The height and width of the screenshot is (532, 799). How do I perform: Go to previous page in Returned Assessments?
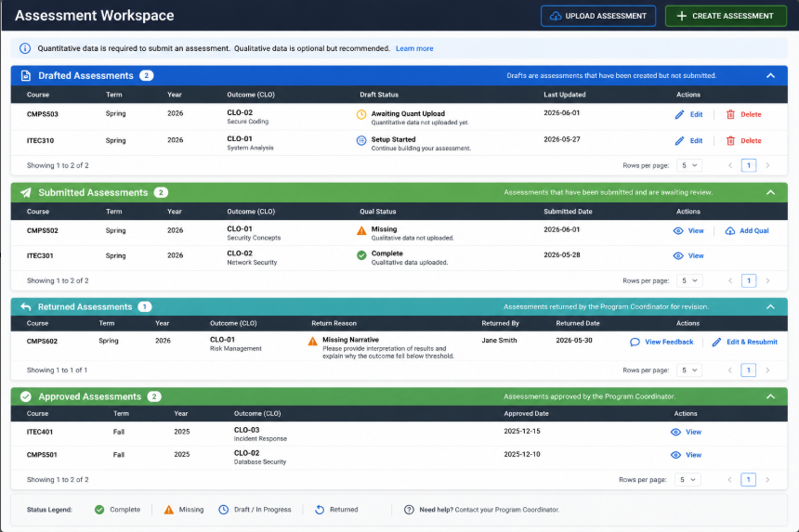pyautogui.click(x=730, y=370)
